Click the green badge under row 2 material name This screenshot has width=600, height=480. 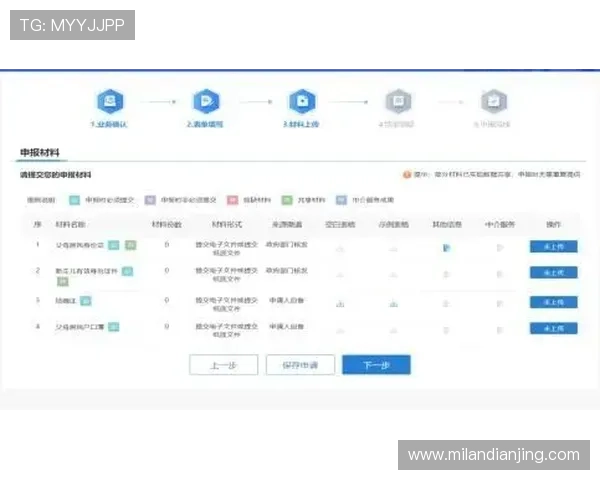63,282
